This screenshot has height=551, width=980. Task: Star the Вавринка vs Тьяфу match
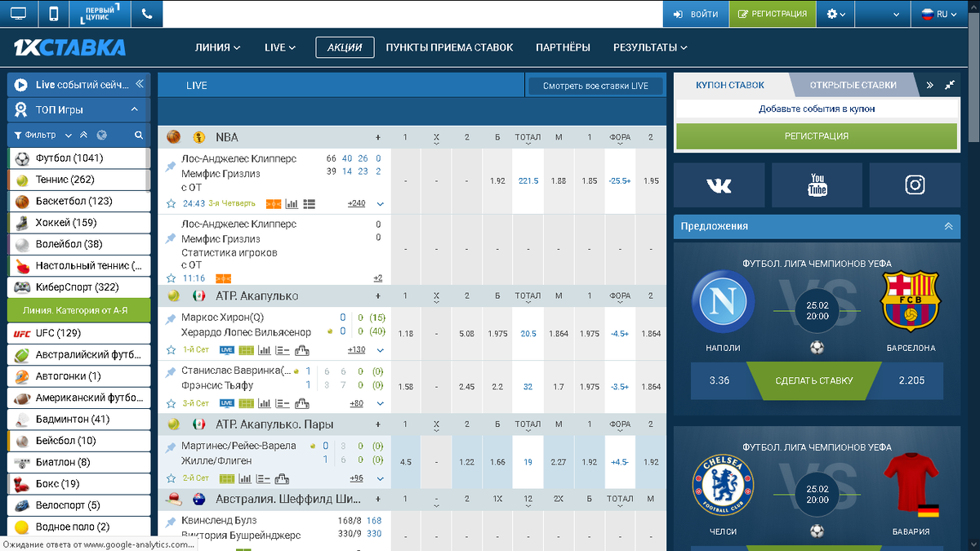pos(171,403)
